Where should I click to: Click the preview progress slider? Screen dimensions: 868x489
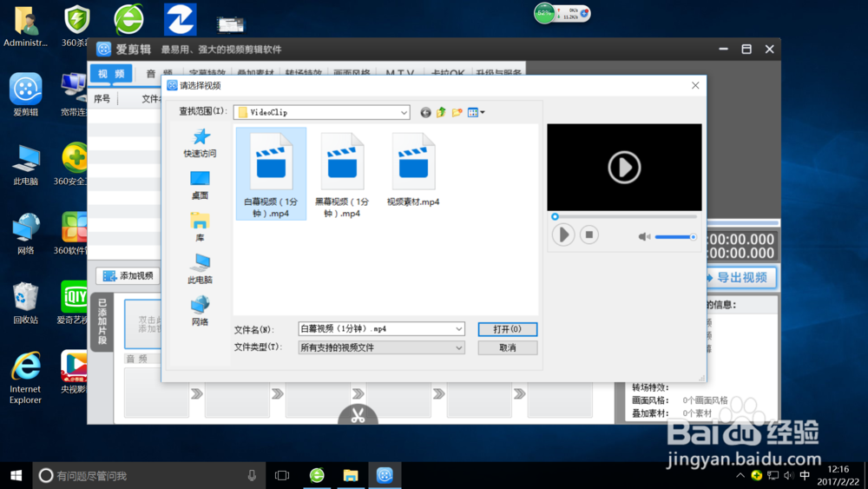[624, 216]
